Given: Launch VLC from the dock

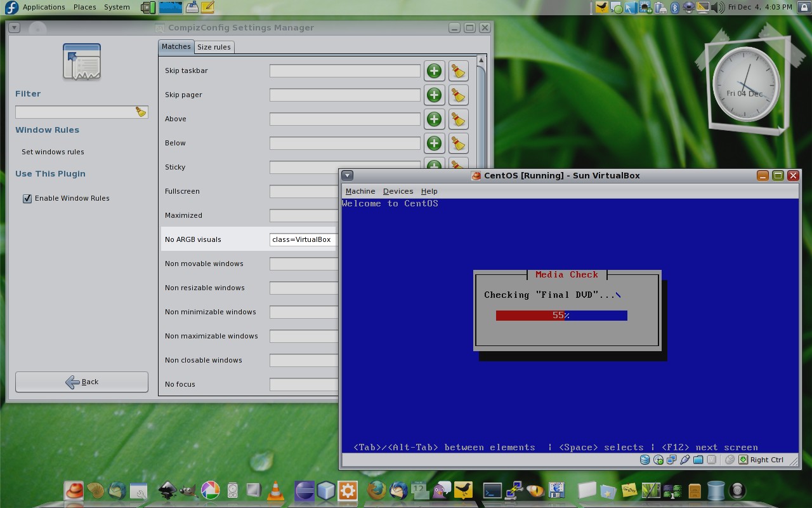Looking at the screenshot, I should pyautogui.click(x=275, y=491).
